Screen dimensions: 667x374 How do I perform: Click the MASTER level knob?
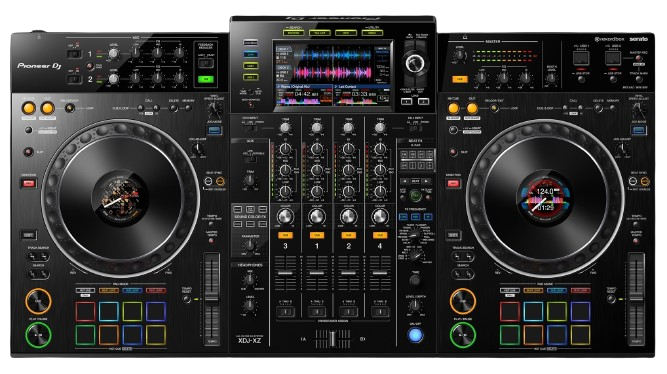click(x=459, y=55)
